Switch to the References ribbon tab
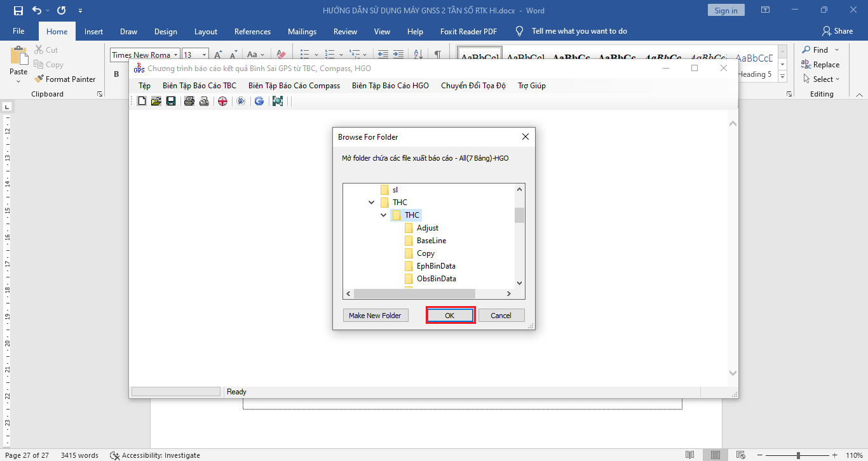The image size is (868, 461). 252,32
